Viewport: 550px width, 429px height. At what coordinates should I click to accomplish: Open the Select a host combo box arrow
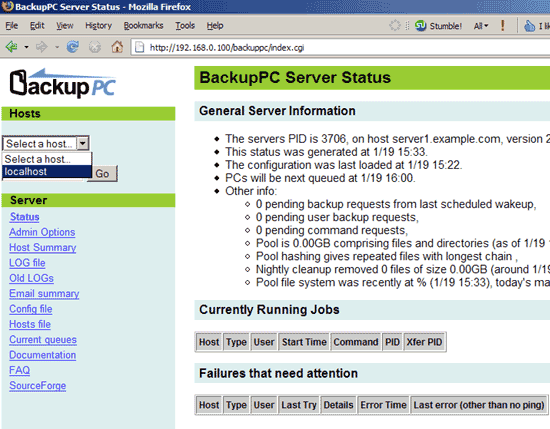click(x=83, y=143)
